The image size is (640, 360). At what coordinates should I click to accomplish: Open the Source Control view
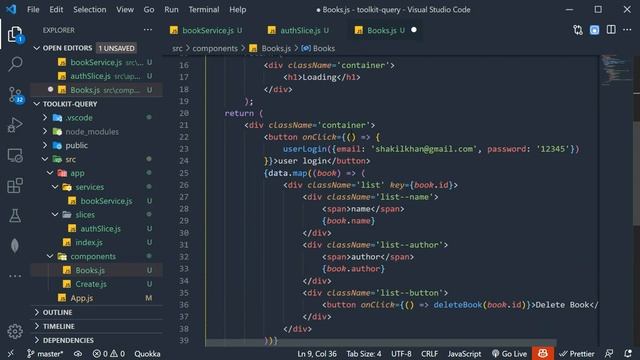(15, 95)
